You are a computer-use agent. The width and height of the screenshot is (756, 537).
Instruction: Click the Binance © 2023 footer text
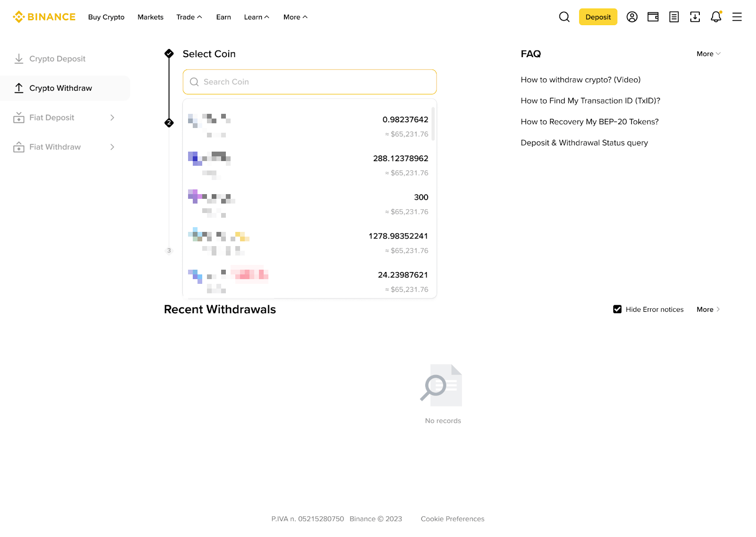click(x=376, y=519)
